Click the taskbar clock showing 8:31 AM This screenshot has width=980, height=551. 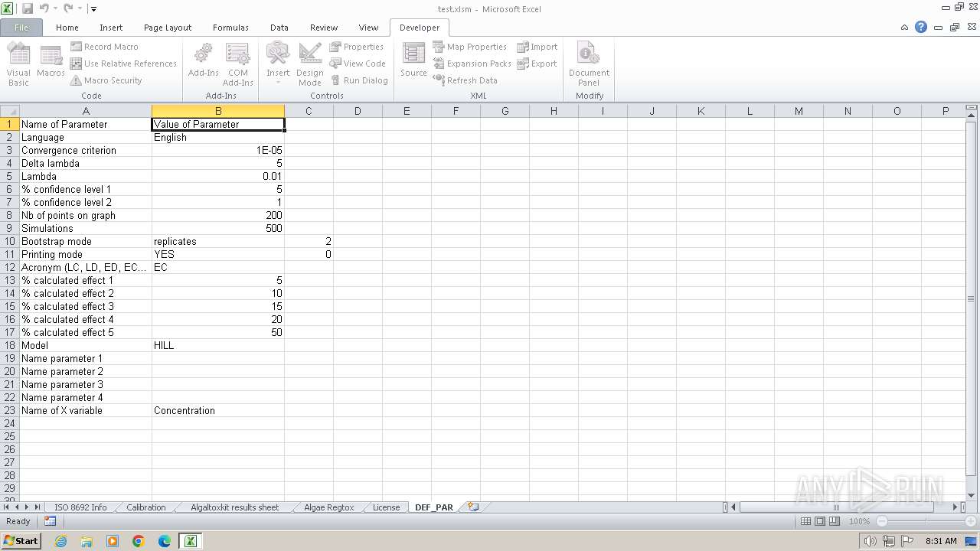[941, 541]
